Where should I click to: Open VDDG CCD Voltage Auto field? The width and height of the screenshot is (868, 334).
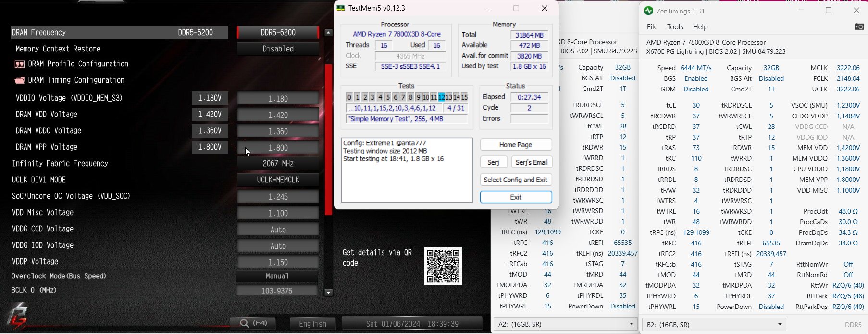278,230
